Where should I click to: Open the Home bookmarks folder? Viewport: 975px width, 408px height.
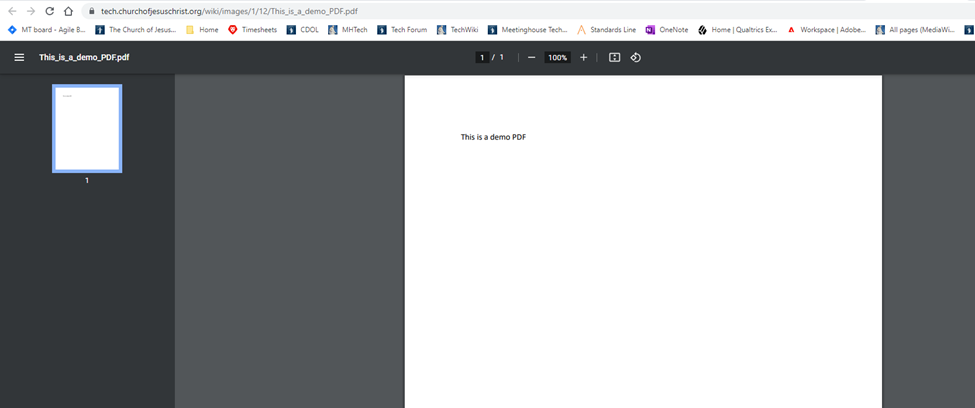[x=202, y=30]
